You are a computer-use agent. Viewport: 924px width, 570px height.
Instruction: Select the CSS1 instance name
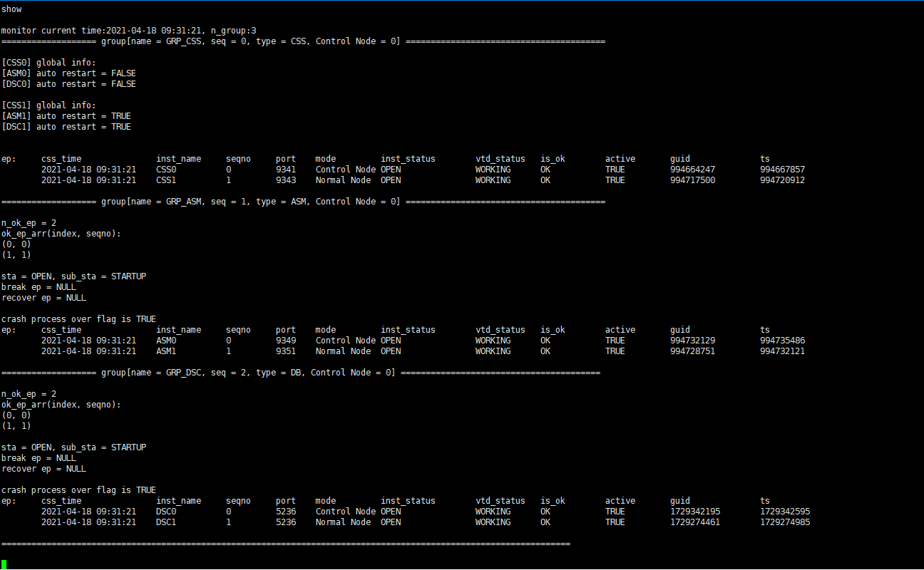pos(167,180)
